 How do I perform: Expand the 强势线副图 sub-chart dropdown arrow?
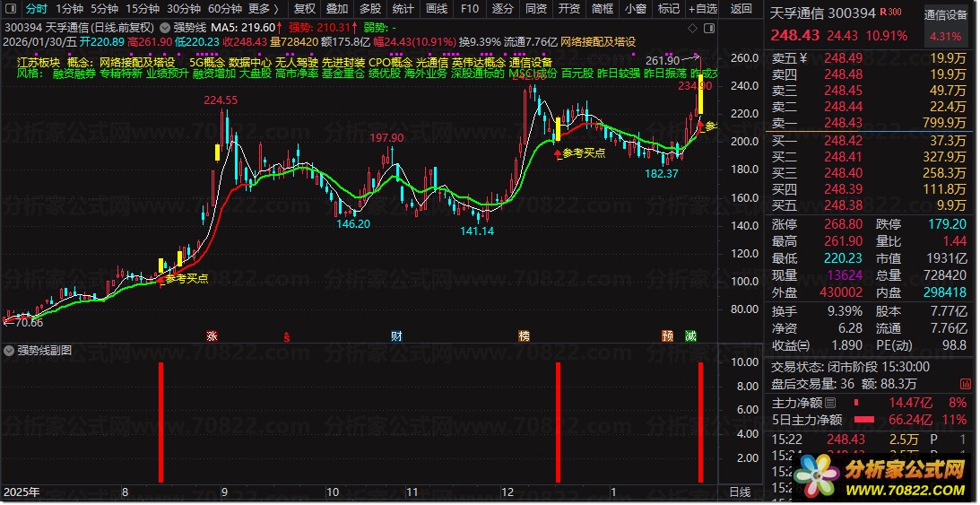[9, 351]
